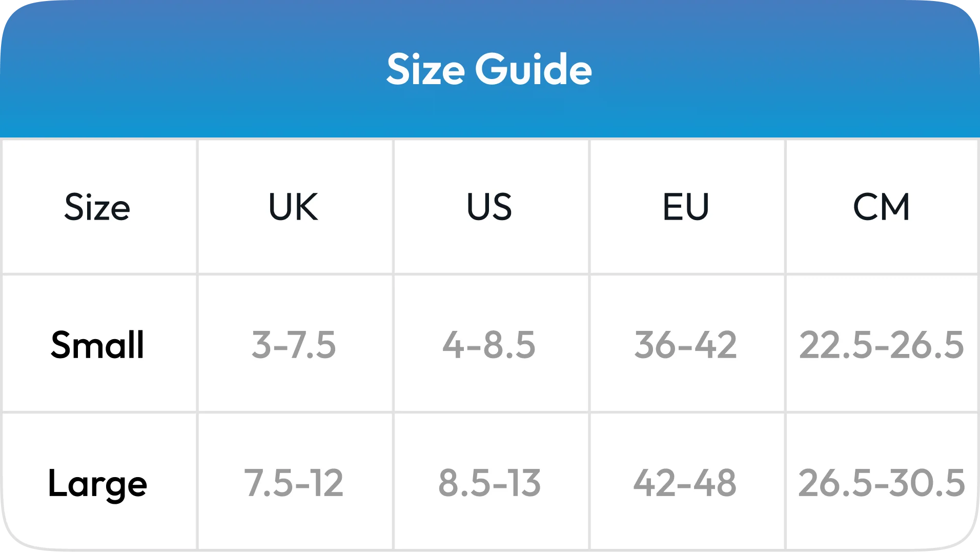The width and height of the screenshot is (980, 552).
Task: Click the word Size in blue header
Action: [x=425, y=69]
